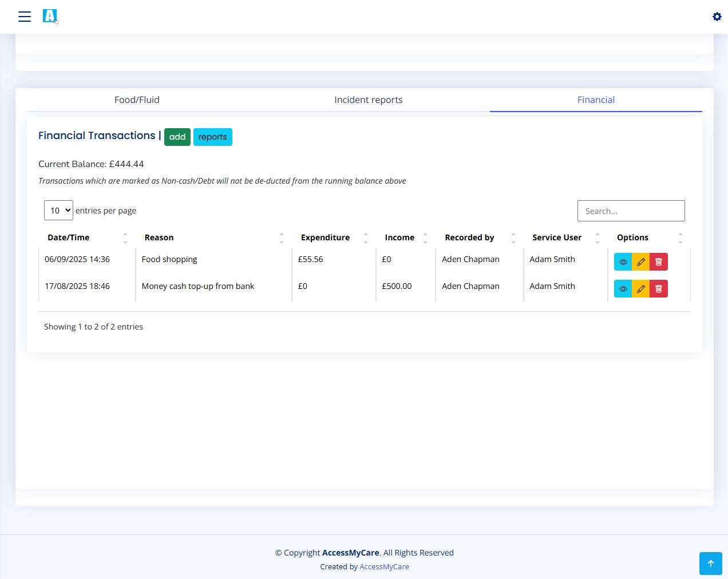Edit the Food shopping transaction
Viewport: 728px width, 579px height.
pos(640,262)
